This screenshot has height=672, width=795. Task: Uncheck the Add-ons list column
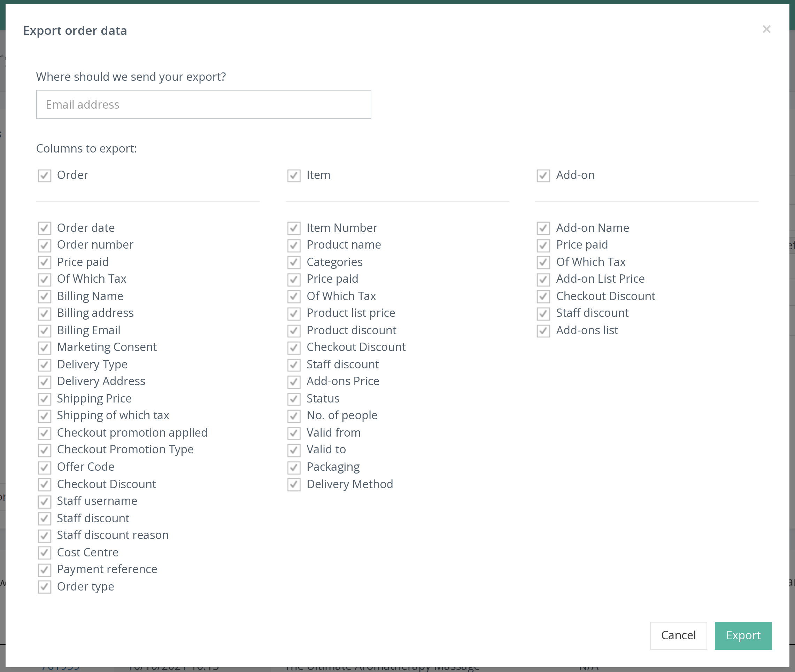point(543,331)
